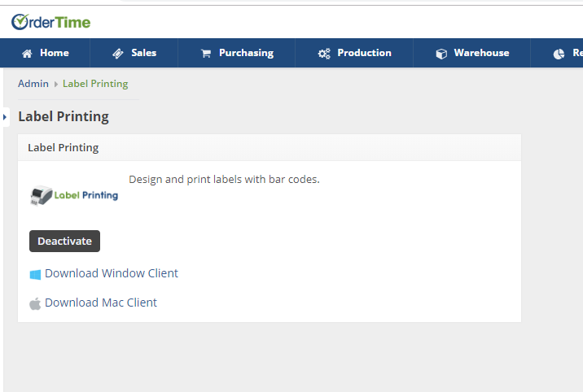
Task: Open the Production menu
Action: click(x=354, y=53)
